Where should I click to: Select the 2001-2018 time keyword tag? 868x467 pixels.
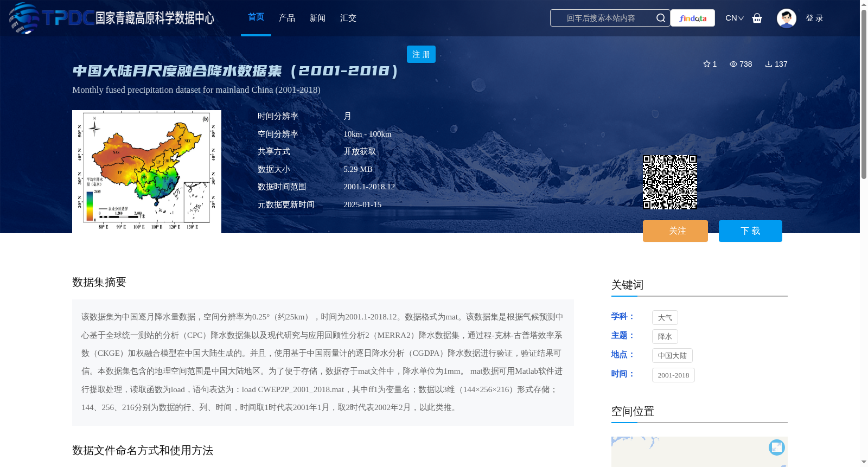pyautogui.click(x=673, y=375)
